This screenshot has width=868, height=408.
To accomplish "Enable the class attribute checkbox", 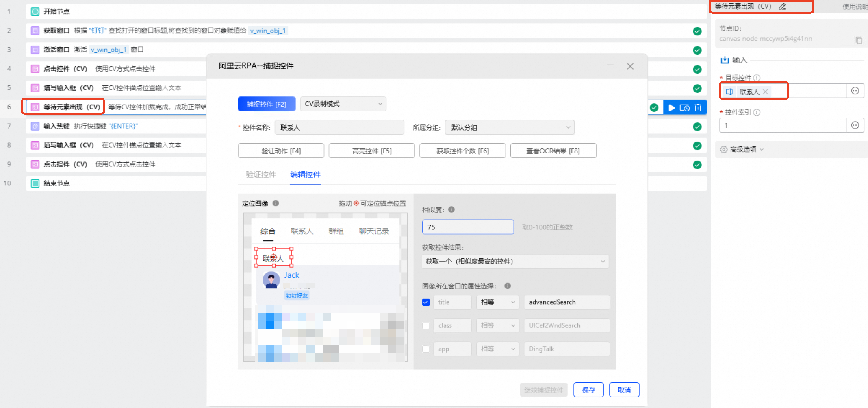I will point(426,325).
